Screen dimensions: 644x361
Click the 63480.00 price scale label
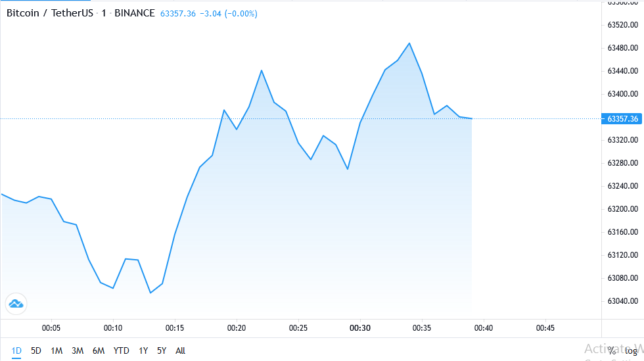coord(623,48)
